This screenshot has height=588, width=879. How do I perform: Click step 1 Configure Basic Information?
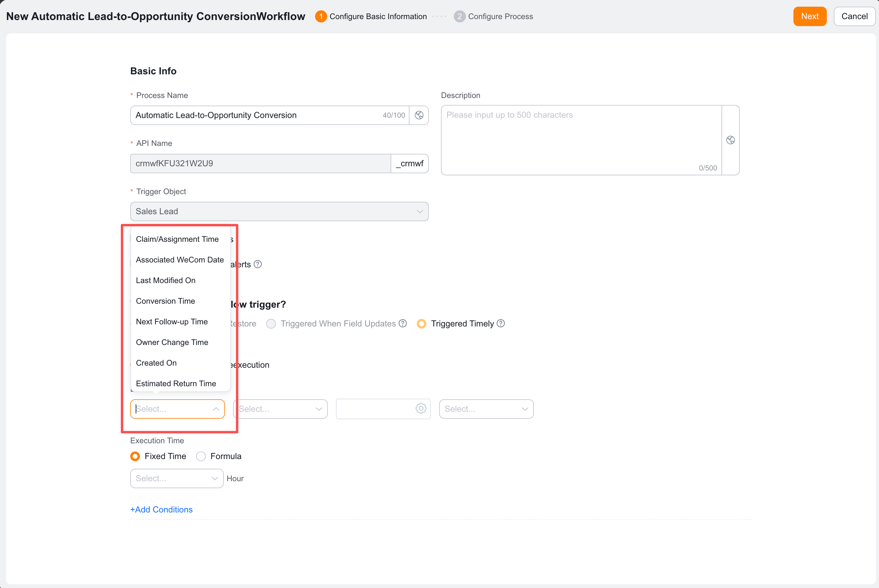click(x=371, y=16)
